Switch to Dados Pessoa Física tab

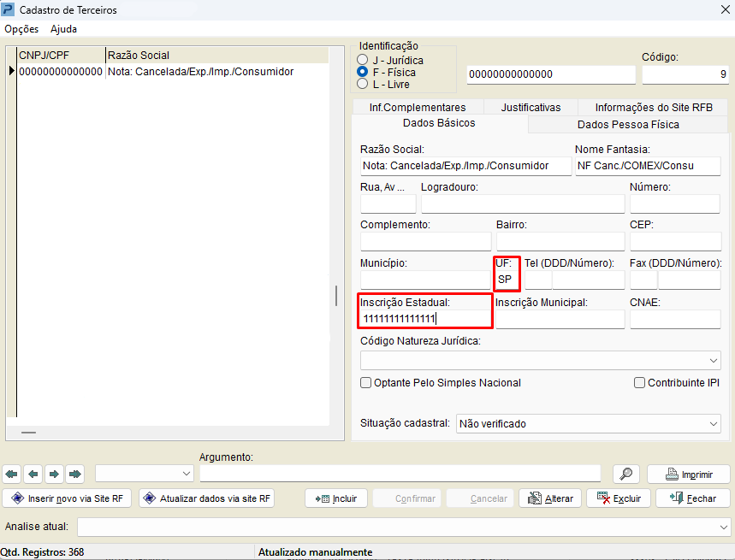pos(628,125)
